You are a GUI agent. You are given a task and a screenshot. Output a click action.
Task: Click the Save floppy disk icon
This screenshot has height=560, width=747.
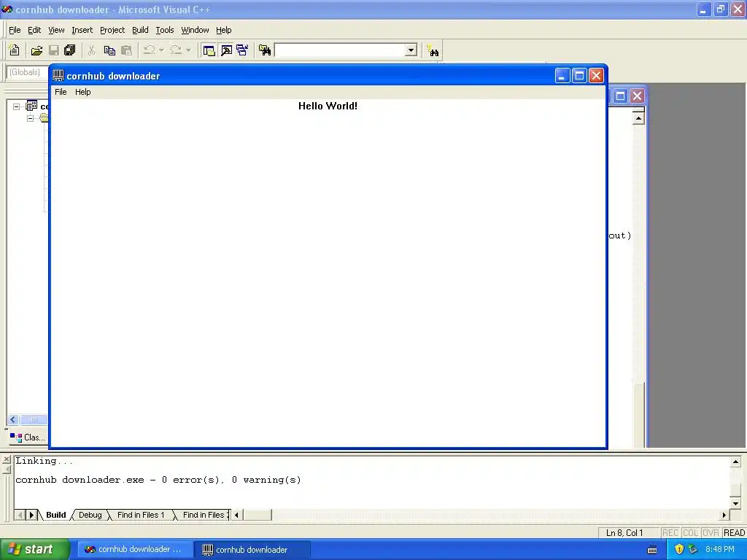54,50
